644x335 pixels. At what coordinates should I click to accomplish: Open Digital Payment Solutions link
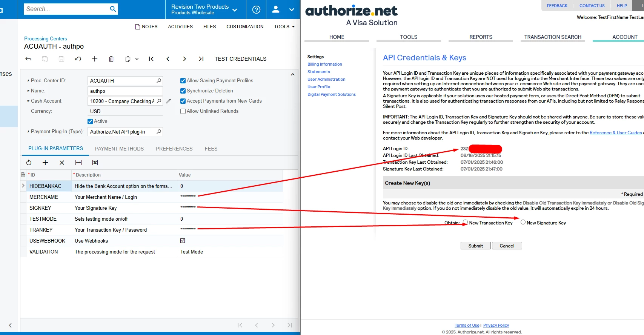pyautogui.click(x=332, y=94)
